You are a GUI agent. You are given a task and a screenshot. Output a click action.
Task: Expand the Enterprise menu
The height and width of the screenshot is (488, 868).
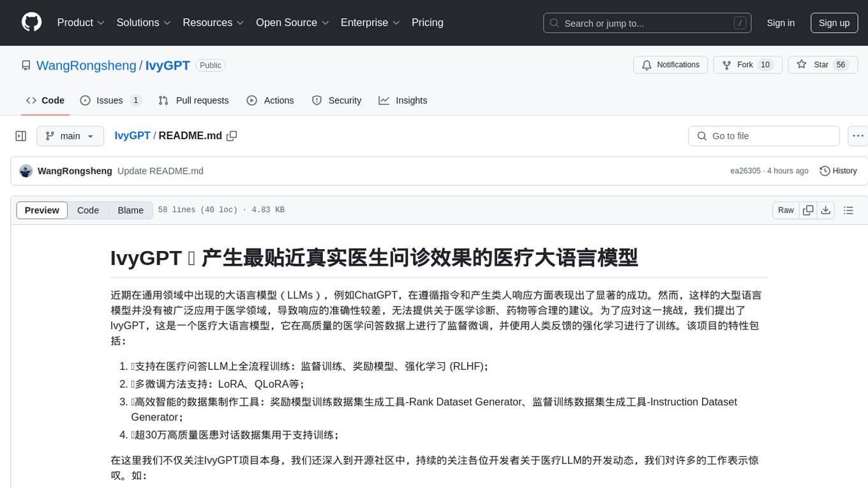click(x=370, y=22)
